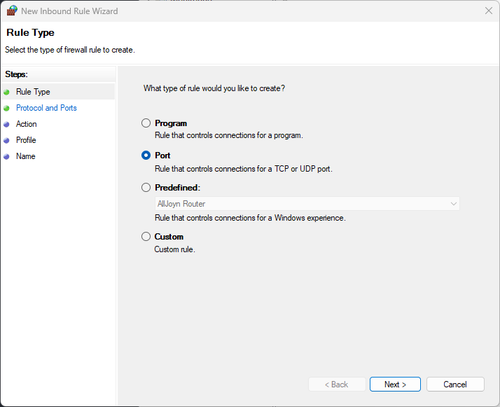
Task: Click the purple bullet beside Profile step
Action: 6,140
